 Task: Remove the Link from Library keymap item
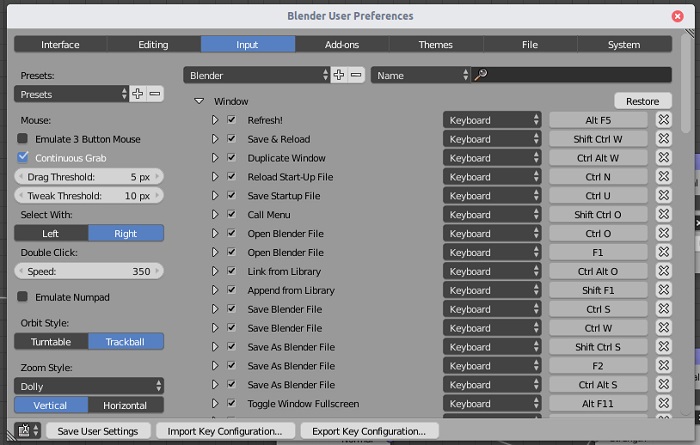coord(663,271)
